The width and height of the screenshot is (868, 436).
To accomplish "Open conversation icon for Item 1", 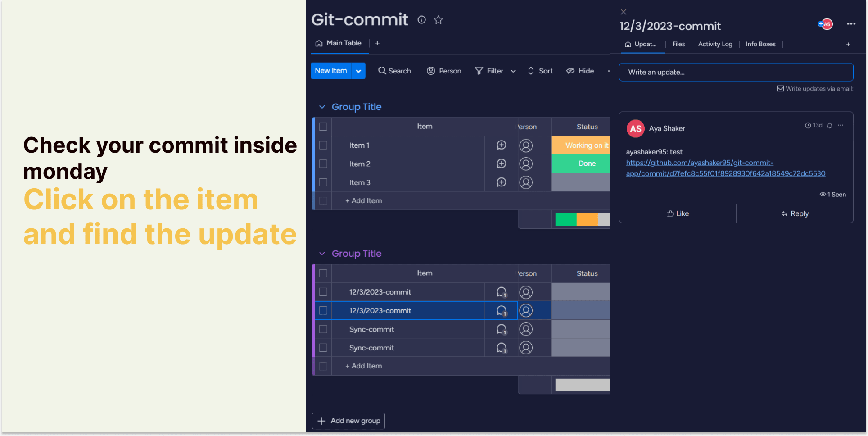I will 501,145.
